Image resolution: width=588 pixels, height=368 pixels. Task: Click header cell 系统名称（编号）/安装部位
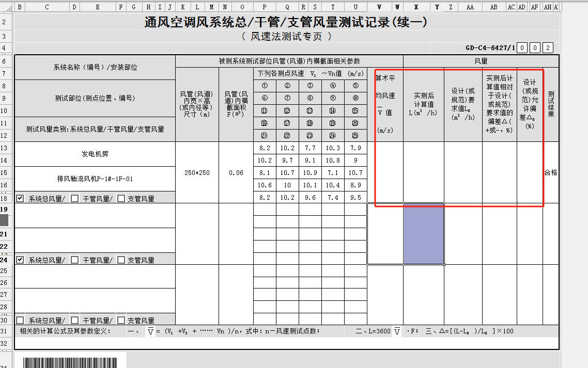[x=95, y=67]
